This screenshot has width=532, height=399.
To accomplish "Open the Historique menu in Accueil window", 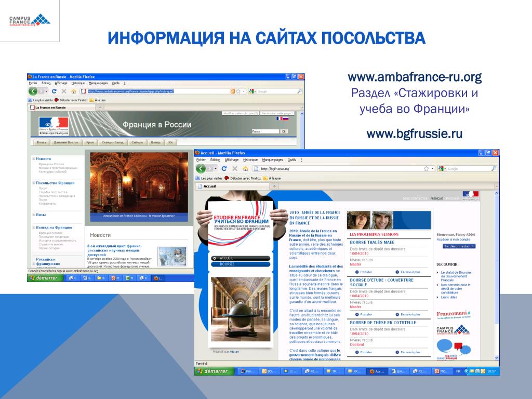I will tap(250, 160).
